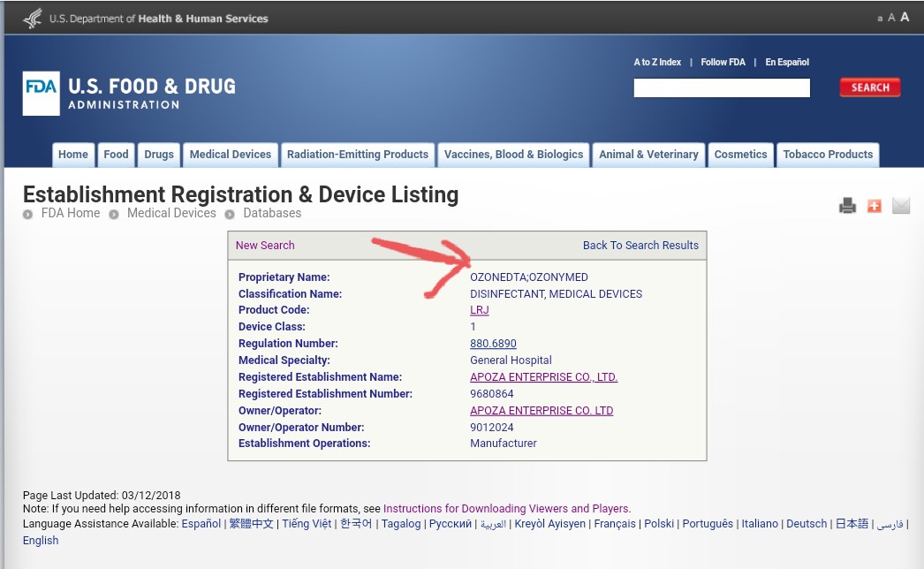Screen dimensions: 924x569
Task: Select Tiếng Việt language assistance
Action: pos(307,524)
